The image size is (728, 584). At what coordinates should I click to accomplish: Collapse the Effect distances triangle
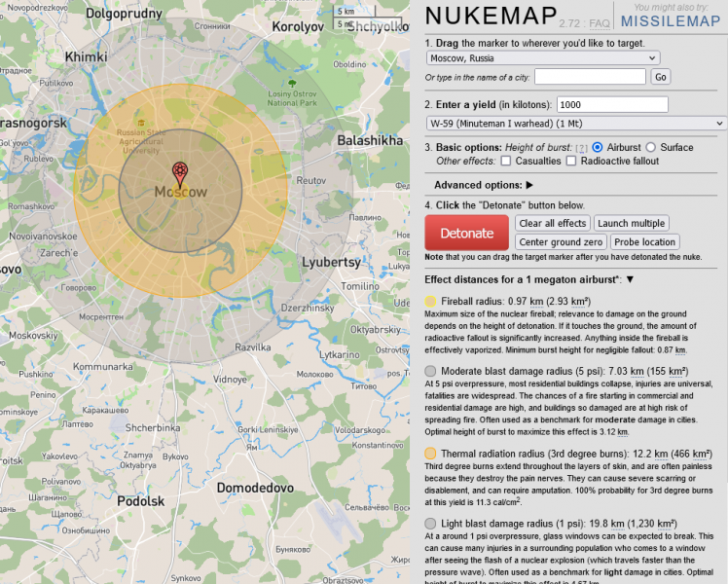630,279
